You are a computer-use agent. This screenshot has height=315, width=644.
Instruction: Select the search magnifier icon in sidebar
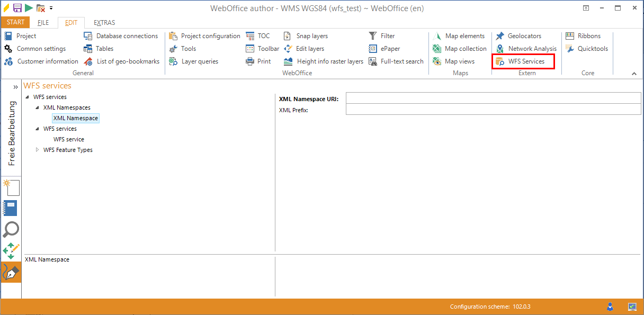(11, 229)
